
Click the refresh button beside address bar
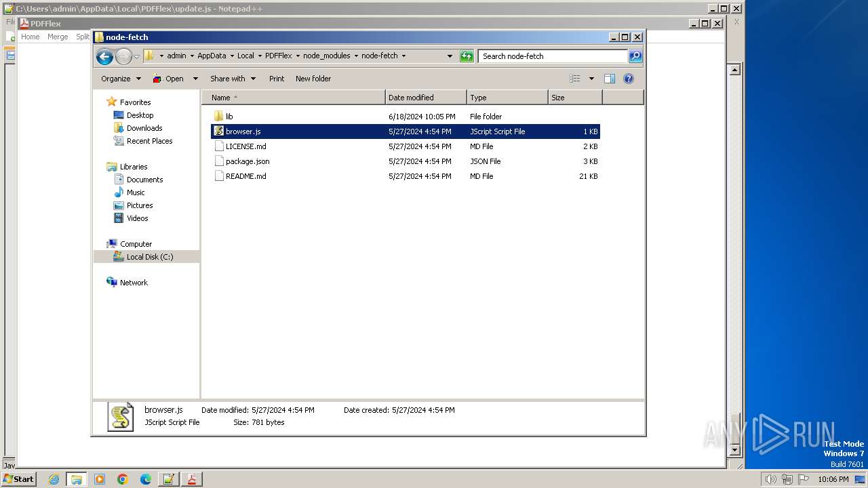click(467, 56)
